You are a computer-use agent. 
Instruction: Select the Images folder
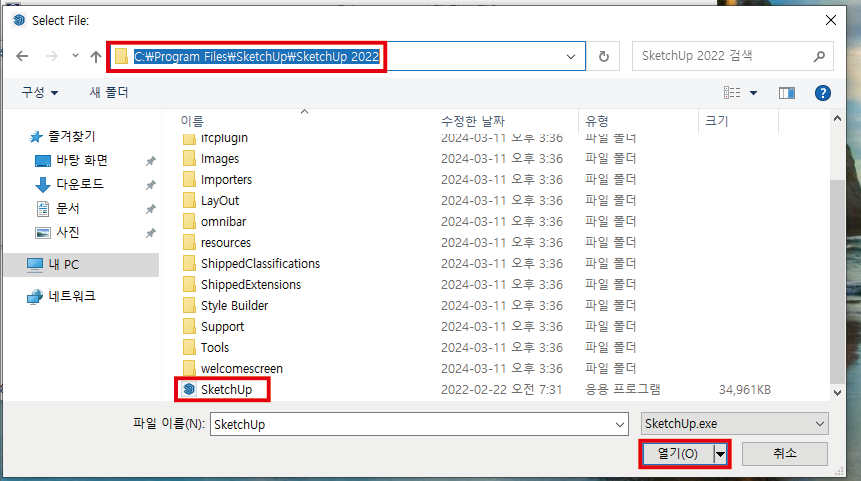(220, 159)
